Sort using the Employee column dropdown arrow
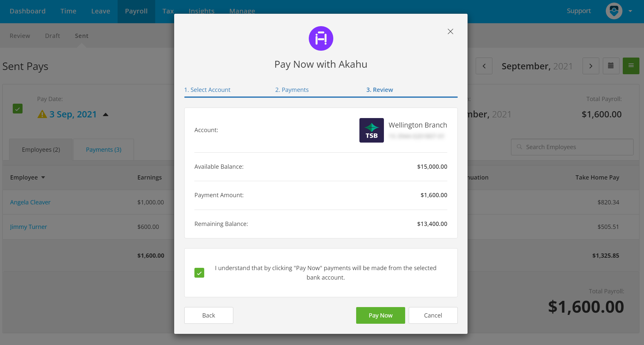Viewport: 644px width, 345px height. pyautogui.click(x=43, y=177)
